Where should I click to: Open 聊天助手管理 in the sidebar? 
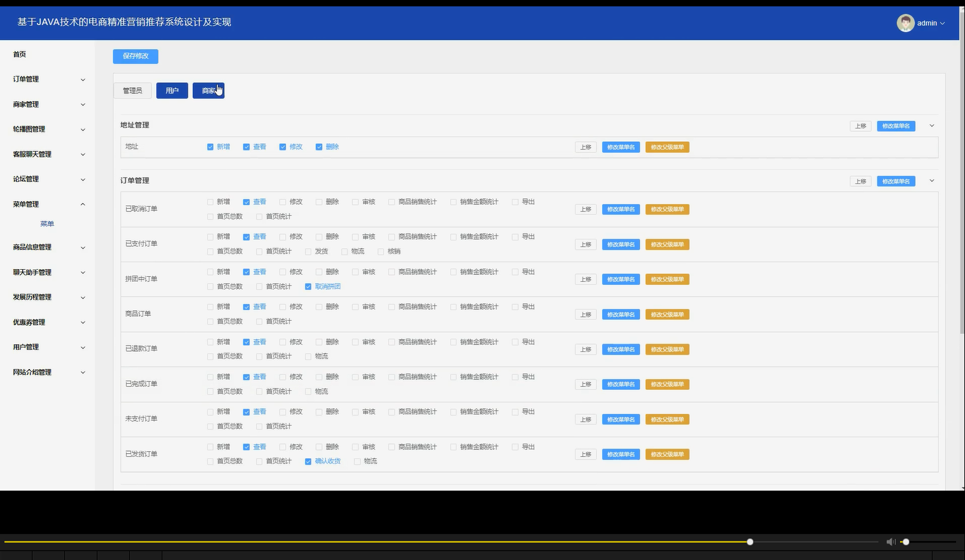pyautogui.click(x=48, y=272)
